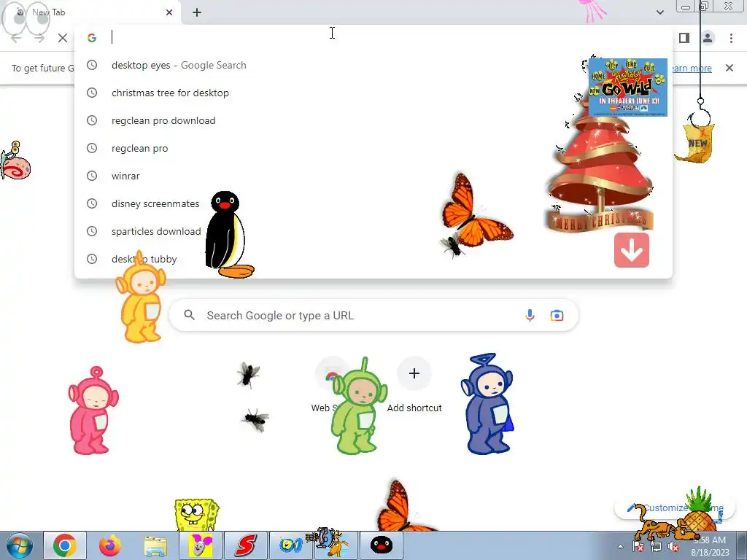
Task: Click the pink Po Teletubby
Action: click(x=93, y=411)
